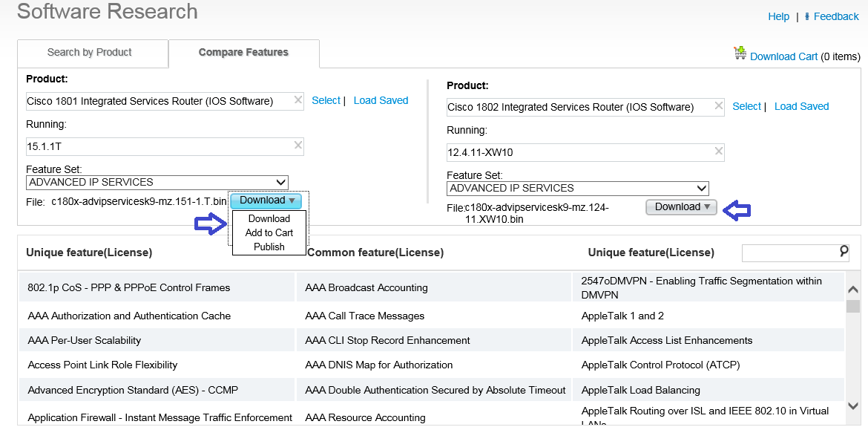Select 802.1p CoS - PPP & PPPoE Control Frames

[x=157, y=287]
